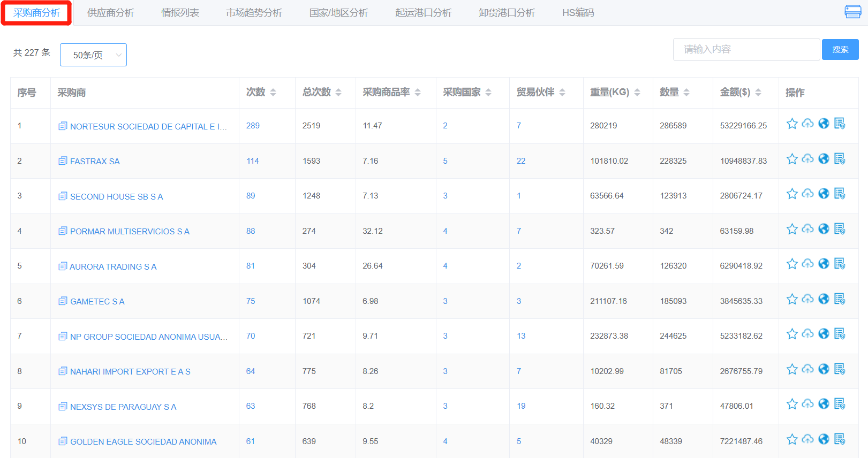The image size is (868, 458).
Task: Open the 起运港口分析 tab
Action: point(424,13)
